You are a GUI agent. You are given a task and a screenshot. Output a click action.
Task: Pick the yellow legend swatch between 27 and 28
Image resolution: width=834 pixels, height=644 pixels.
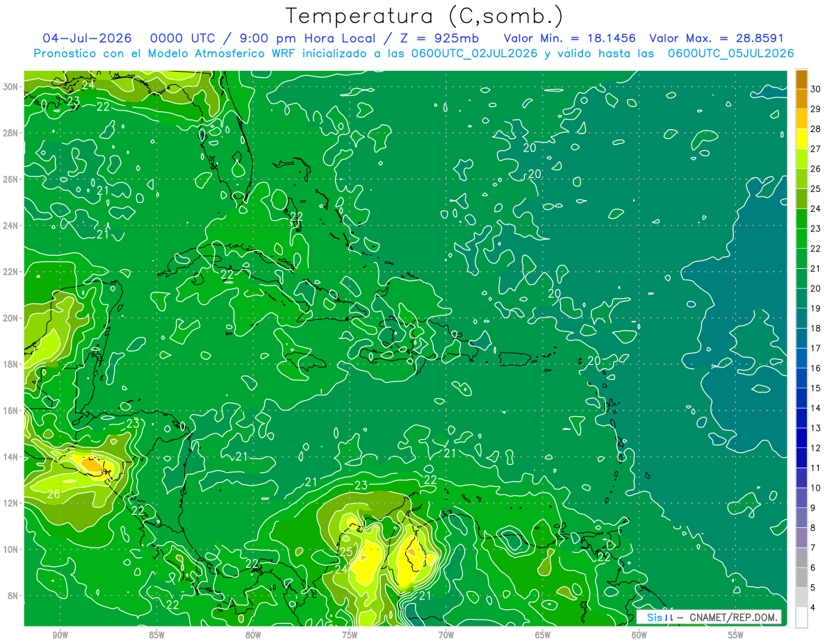[801, 139]
